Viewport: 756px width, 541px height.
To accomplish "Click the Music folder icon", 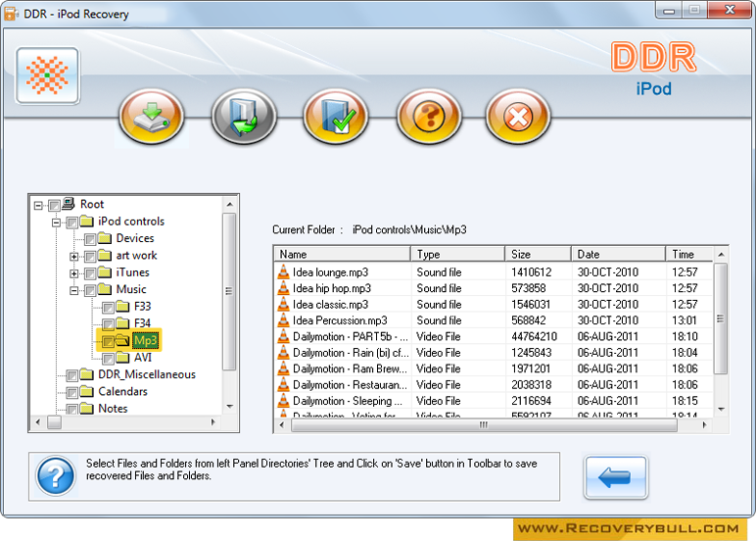I will [105, 289].
